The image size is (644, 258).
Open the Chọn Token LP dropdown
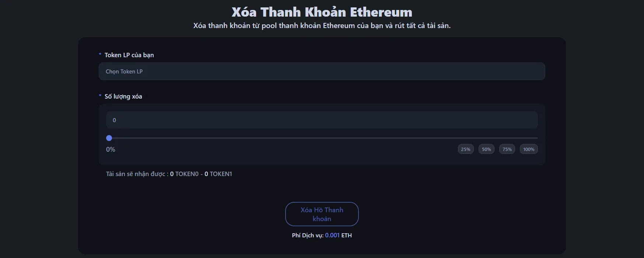322,71
